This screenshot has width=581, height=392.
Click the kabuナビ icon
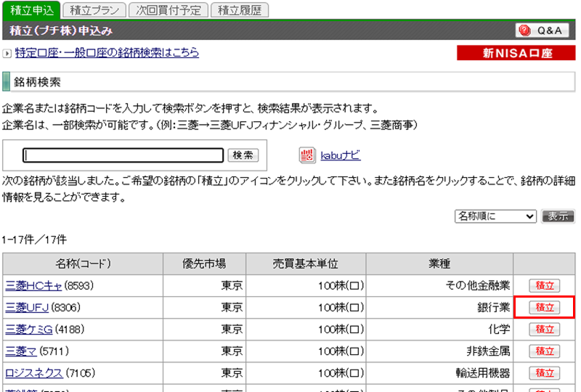click(x=306, y=155)
